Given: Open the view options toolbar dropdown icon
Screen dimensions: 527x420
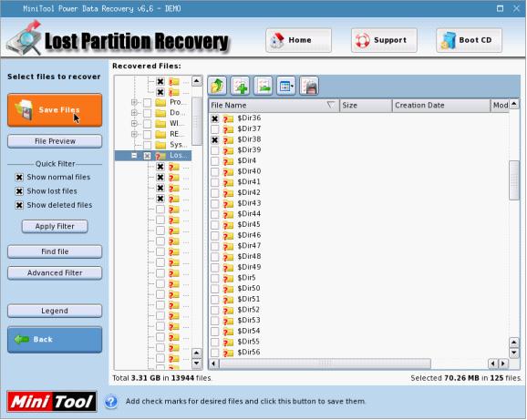Looking at the screenshot, I should click(286, 86).
